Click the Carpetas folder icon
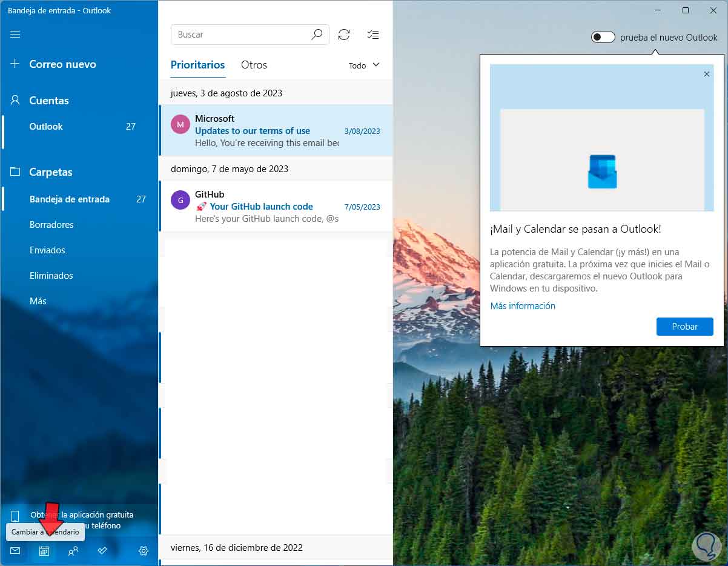The width and height of the screenshot is (728, 566). (15, 172)
